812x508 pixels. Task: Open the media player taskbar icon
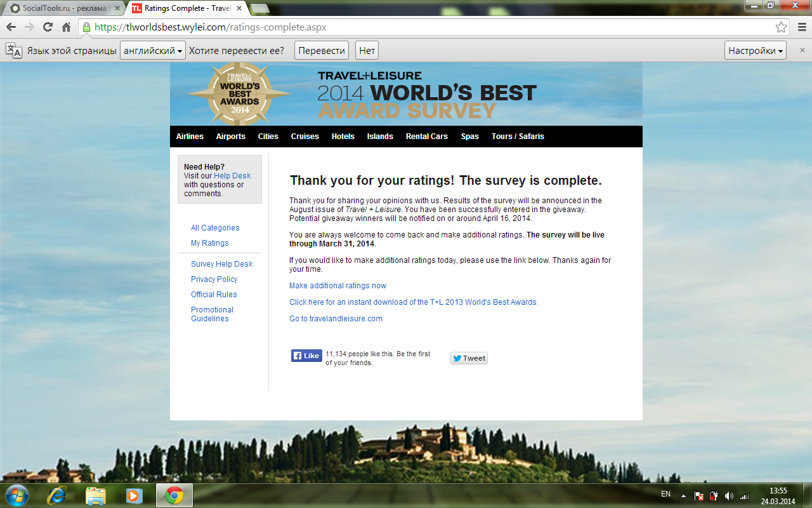tap(134, 495)
